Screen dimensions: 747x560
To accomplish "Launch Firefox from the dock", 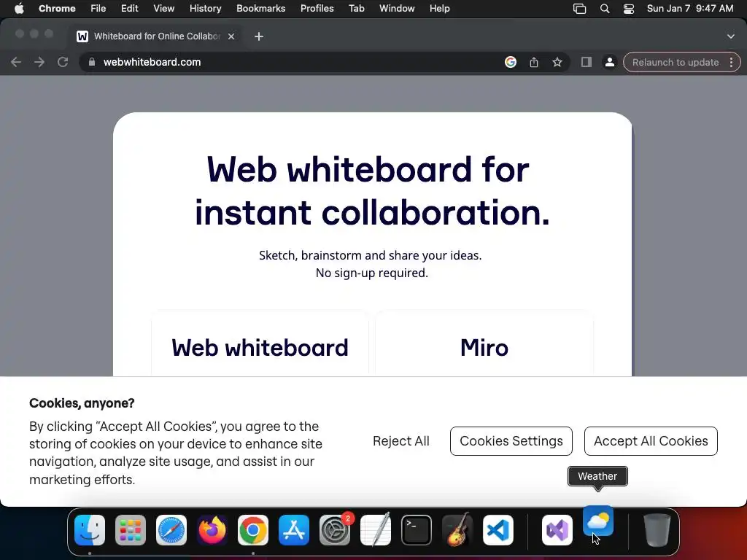I will 212,530.
